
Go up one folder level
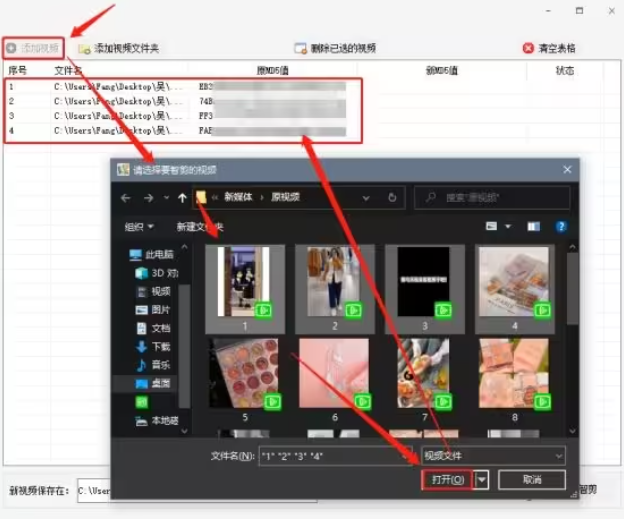[x=182, y=198]
